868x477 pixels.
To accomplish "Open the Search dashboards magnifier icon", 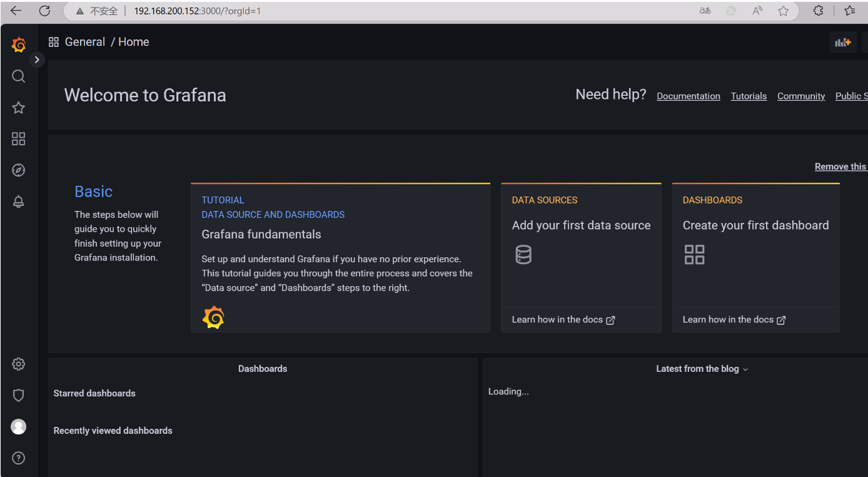I will (x=19, y=76).
